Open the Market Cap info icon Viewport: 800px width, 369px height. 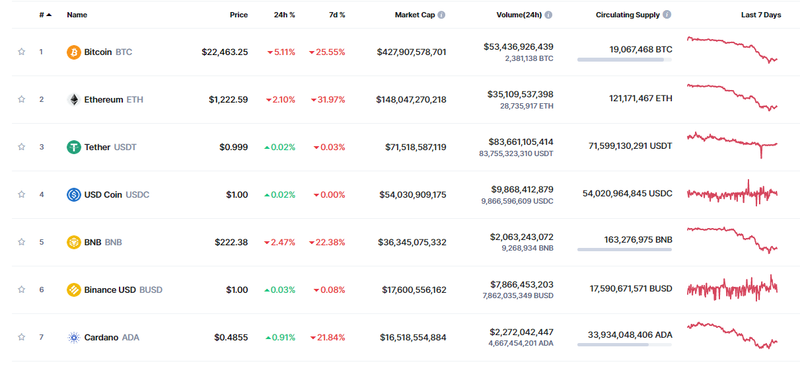pyautogui.click(x=441, y=15)
